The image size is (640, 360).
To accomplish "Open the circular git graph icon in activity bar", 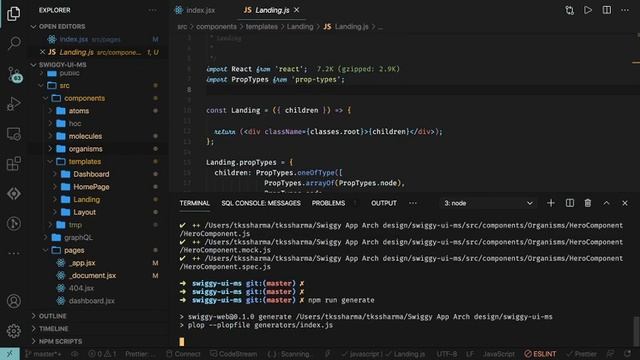I will 14,223.
